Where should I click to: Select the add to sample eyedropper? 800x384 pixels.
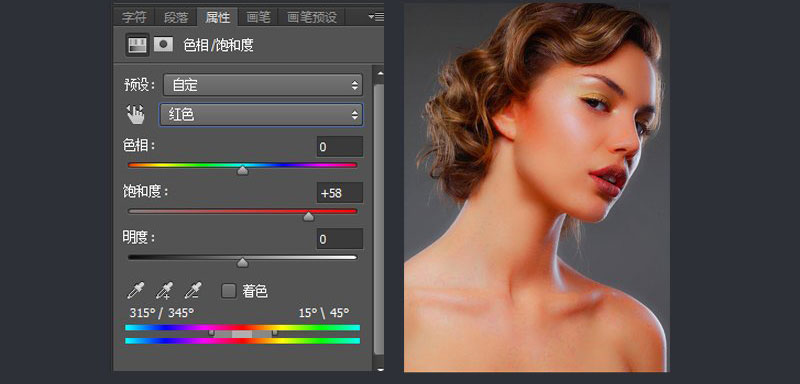pyautogui.click(x=164, y=291)
